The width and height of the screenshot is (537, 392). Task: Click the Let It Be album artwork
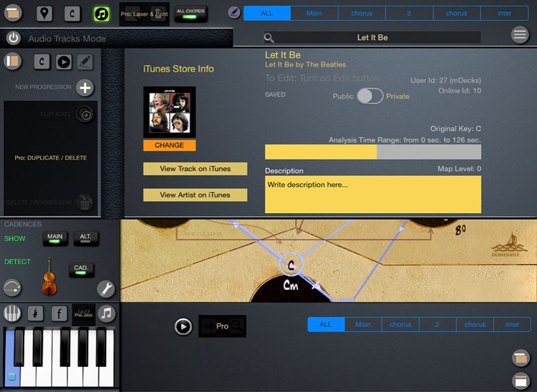pyautogui.click(x=170, y=112)
